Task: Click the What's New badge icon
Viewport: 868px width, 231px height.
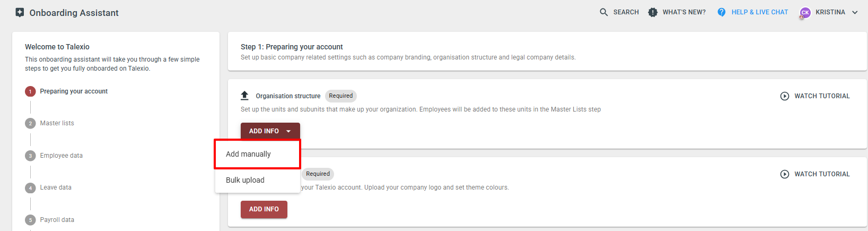Action: (x=653, y=12)
